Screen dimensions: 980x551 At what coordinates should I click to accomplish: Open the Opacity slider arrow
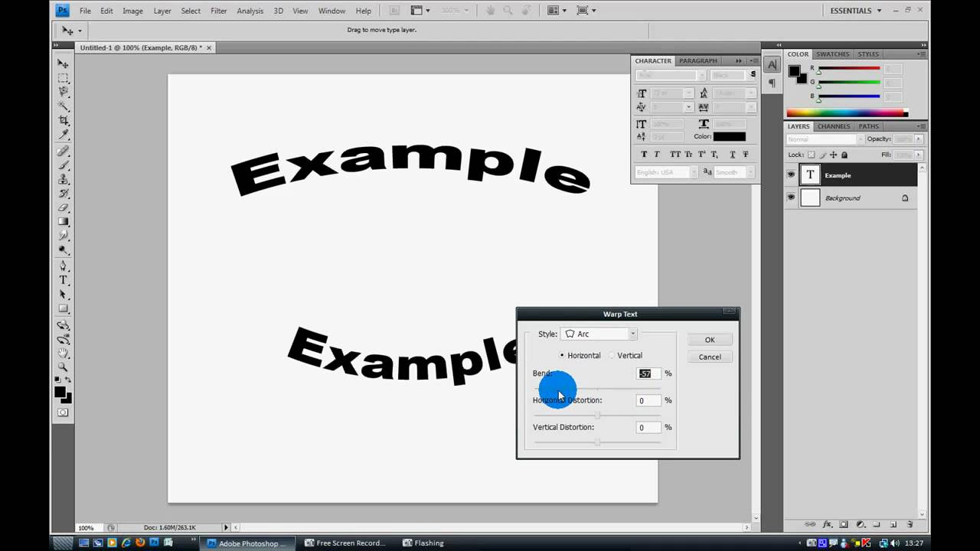tap(919, 139)
